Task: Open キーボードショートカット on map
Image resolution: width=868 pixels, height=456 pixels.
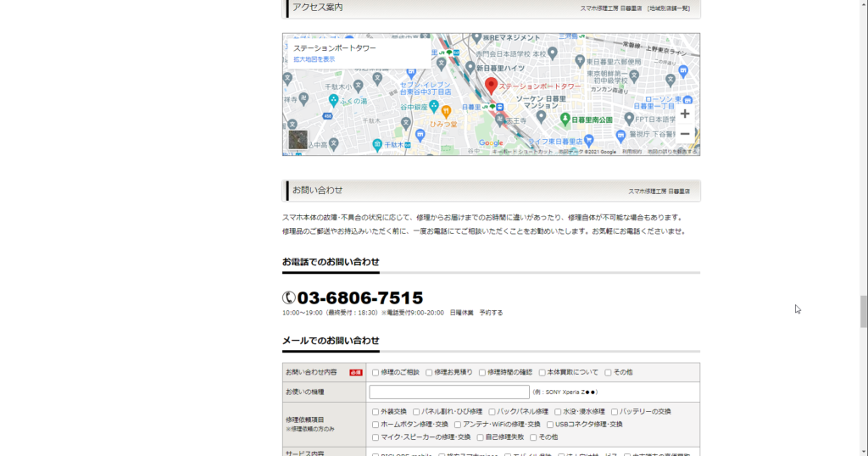Action: click(522, 152)
